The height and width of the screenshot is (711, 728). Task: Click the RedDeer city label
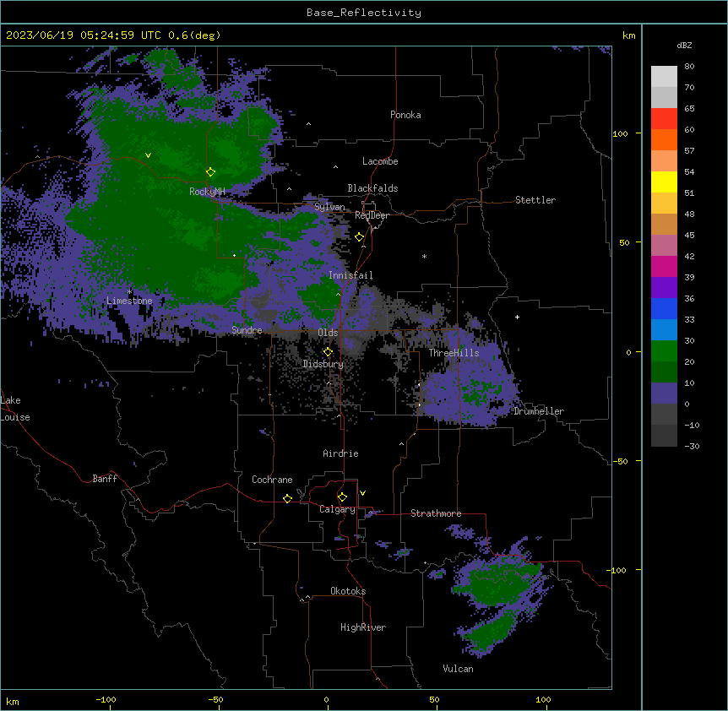coord(372,216)
